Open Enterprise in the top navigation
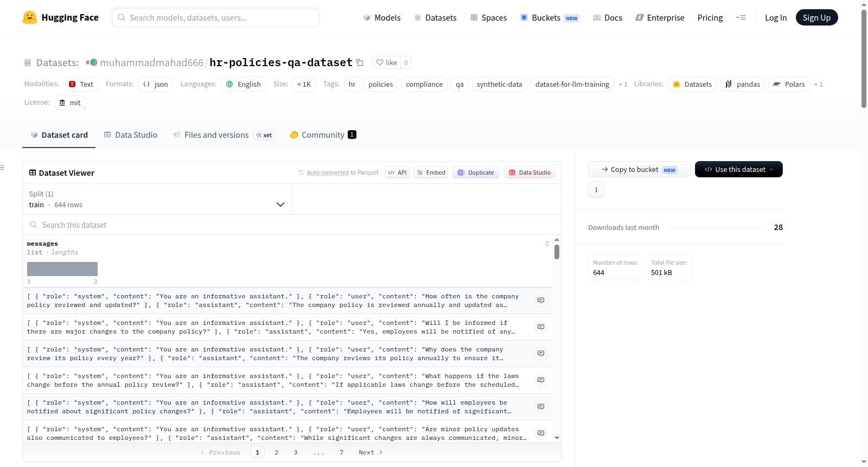The width and height of the screenshot is (868, 467). [660, 18]
